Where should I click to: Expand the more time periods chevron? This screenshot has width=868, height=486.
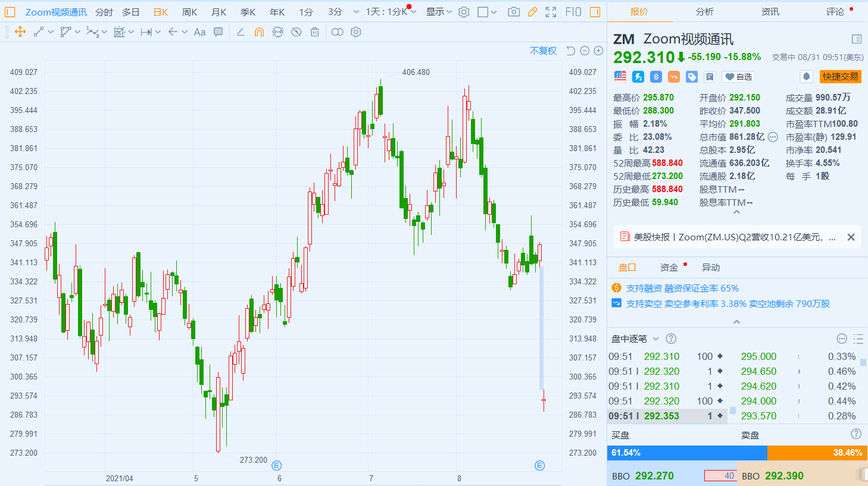click(356, 12)
